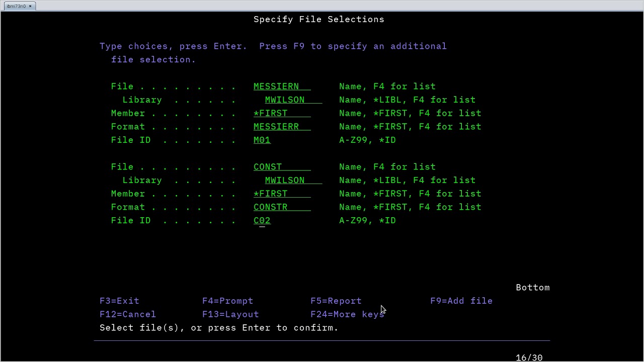The height and width of the screenshot is (362, 644).
Task: Click the second File field CONST
Action: 282,167
